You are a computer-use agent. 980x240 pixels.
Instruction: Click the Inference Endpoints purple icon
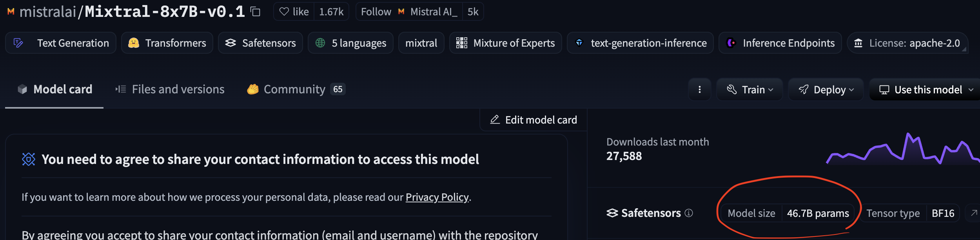click(x=731, y=43)
